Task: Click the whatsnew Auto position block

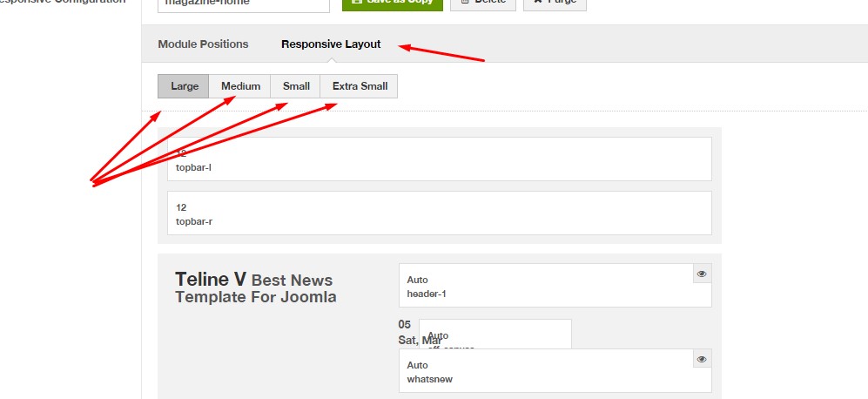Action: [555, 371]
